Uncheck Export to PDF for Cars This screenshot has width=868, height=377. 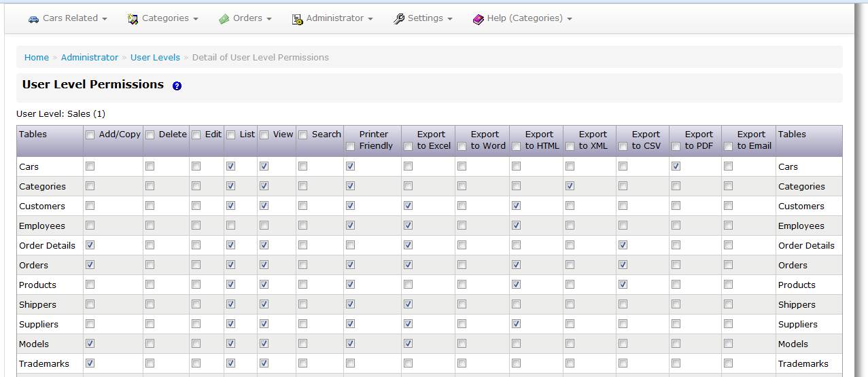[x=676, y=166]
